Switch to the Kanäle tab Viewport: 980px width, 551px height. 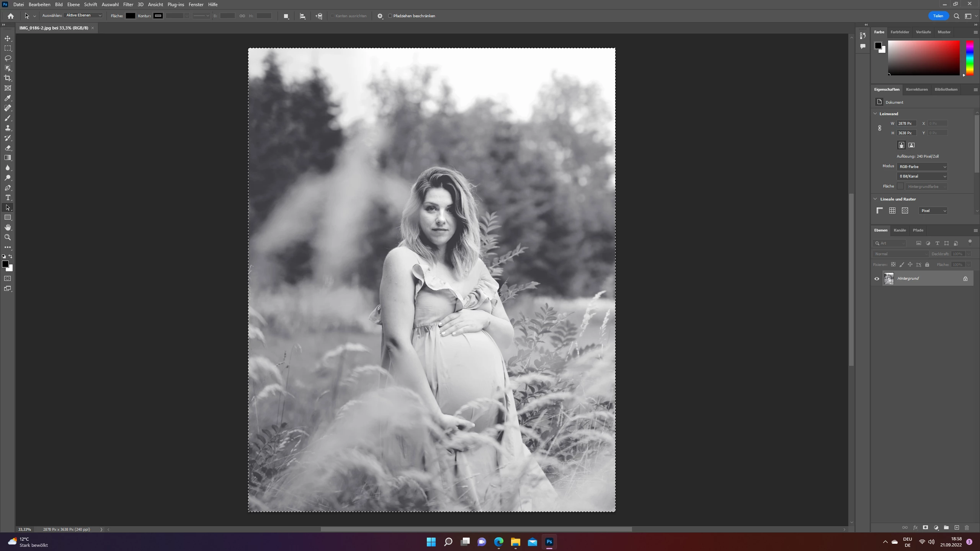[x=900, y=230]
